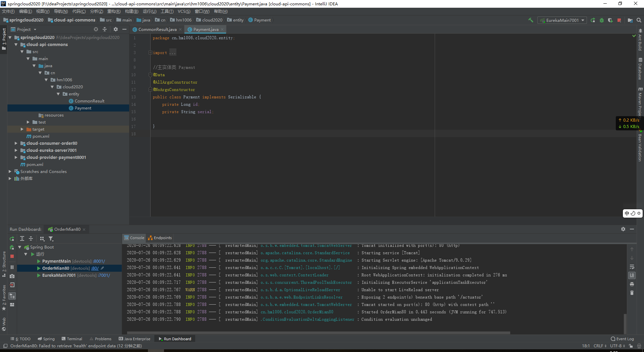Click Collapse All in Run Dashboard toolbar

pyautogui.click(x=31, y=239)
